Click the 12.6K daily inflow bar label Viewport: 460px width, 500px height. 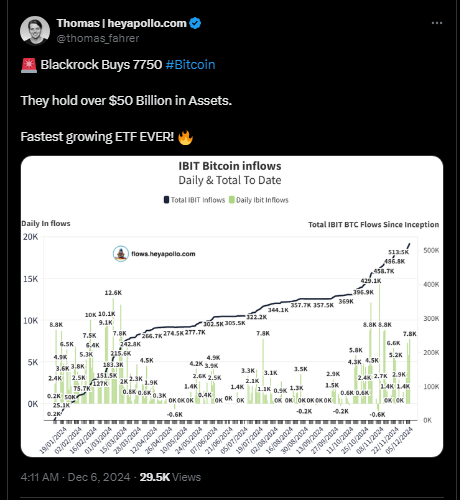tap(113, 293)
